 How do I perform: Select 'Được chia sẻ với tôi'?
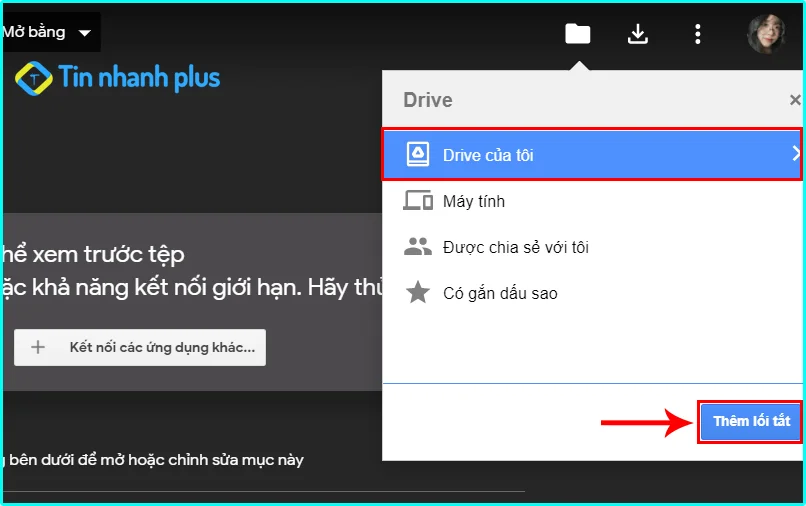(x=592, y=247)
